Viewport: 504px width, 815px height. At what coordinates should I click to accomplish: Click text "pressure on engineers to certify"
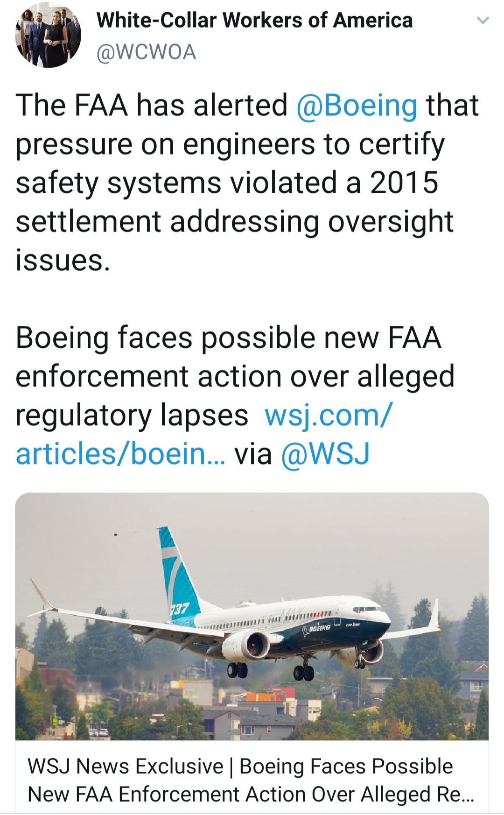(x=230, y=144)
